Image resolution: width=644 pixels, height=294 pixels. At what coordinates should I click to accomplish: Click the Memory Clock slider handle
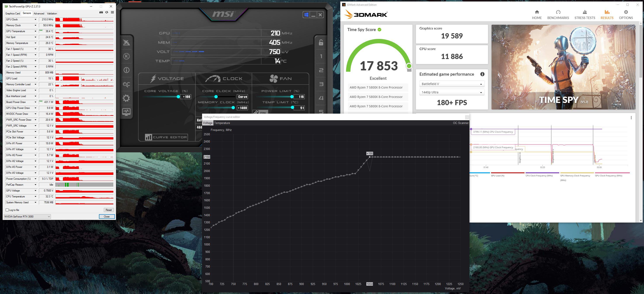point(233,108)
